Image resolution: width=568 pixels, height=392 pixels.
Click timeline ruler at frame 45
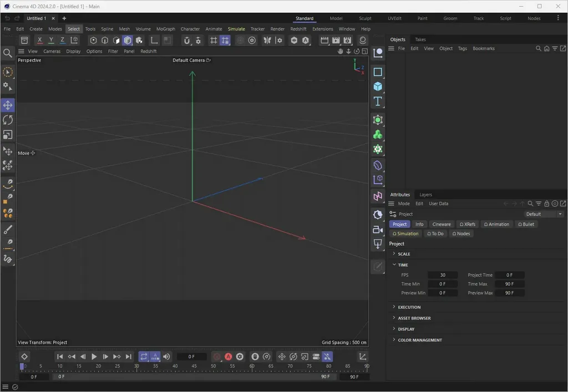click(x=194, y=366)
